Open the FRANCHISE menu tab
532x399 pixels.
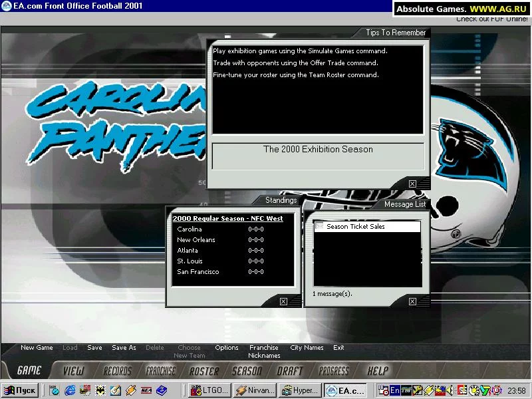[x=160, y=371]
